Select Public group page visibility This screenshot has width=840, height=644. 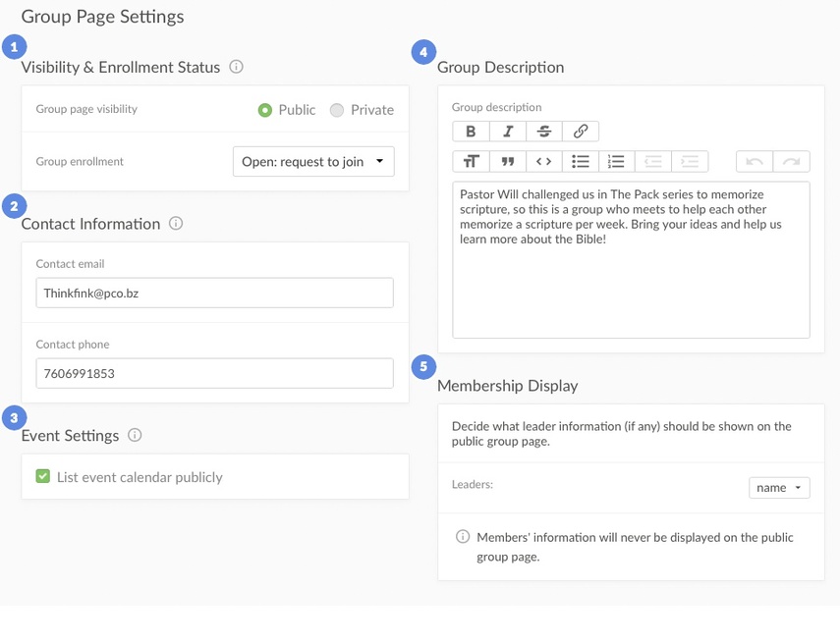coord(264,110)
